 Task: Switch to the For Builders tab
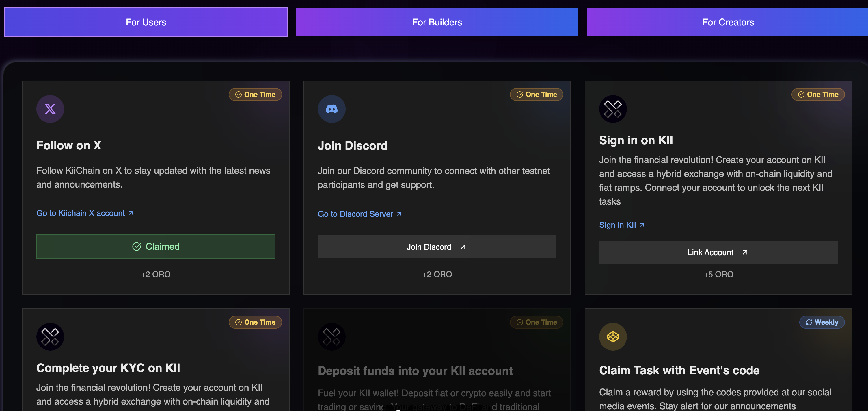tap(437, 22)
